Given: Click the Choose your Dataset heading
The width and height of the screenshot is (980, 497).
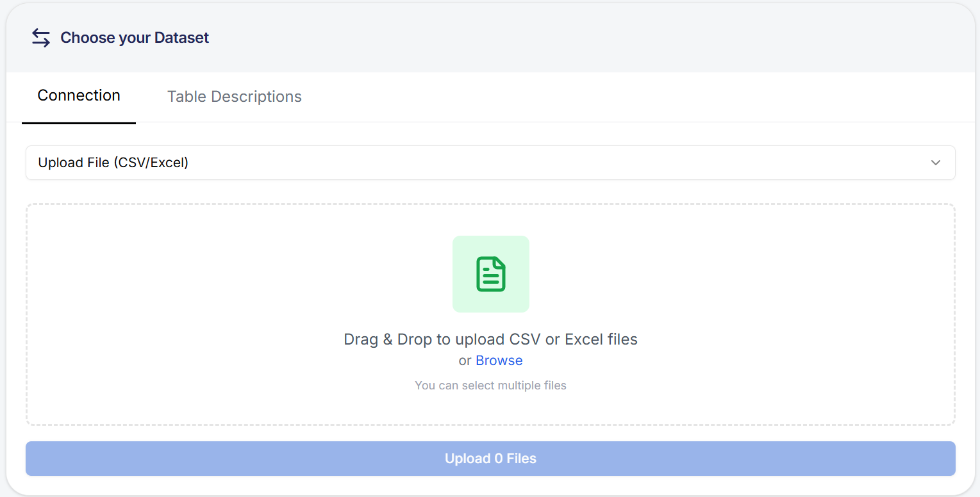Looking at the screenshot, I should coord(135,38).
